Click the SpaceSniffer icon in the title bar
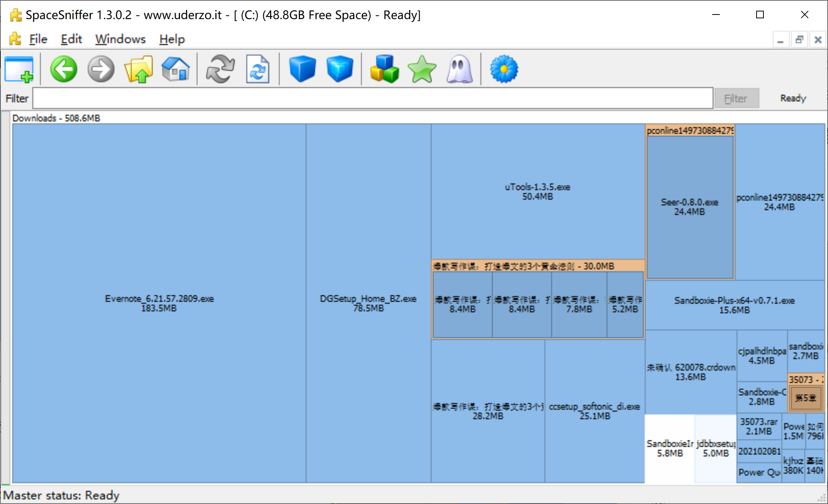The height and width of the screenshot is (504, 828). click(16, 15)
